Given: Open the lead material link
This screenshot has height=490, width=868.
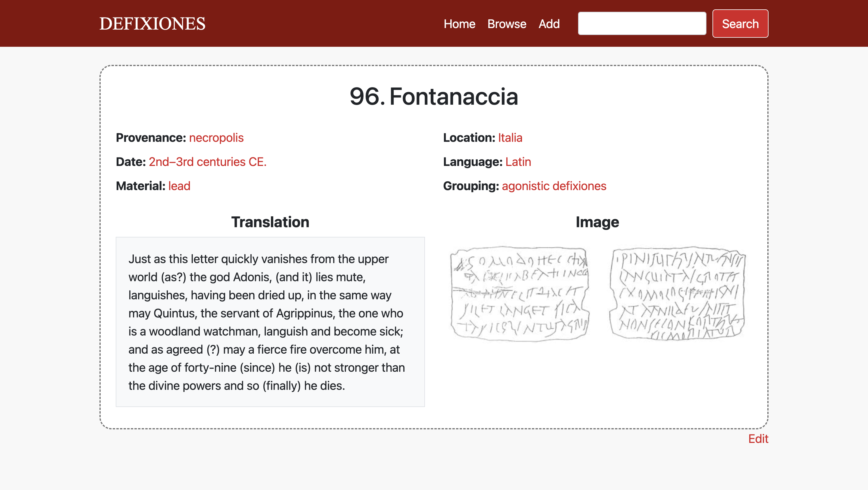Looking at the screenshot, I should (179, 186).
